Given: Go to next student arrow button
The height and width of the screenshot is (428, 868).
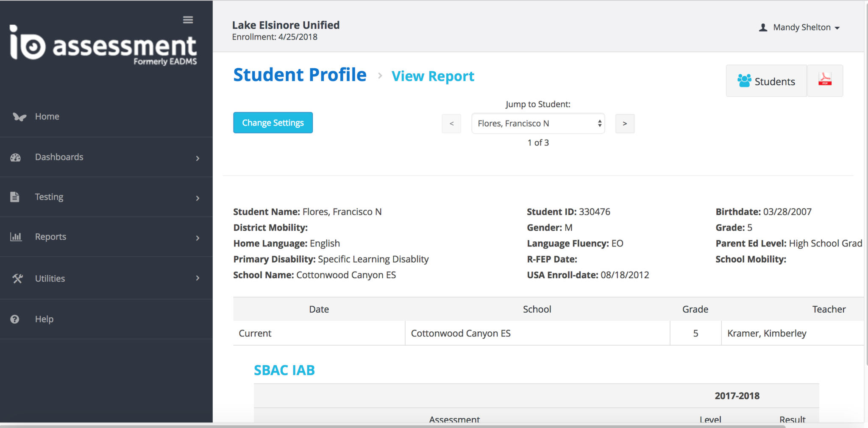Looking at the screenshot, I should pos(625,124).
